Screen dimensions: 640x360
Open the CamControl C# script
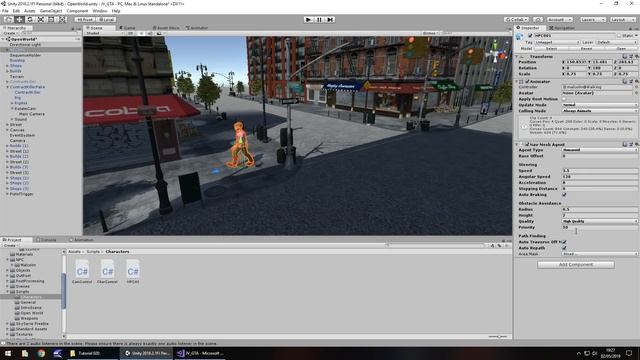click(82, 271)
